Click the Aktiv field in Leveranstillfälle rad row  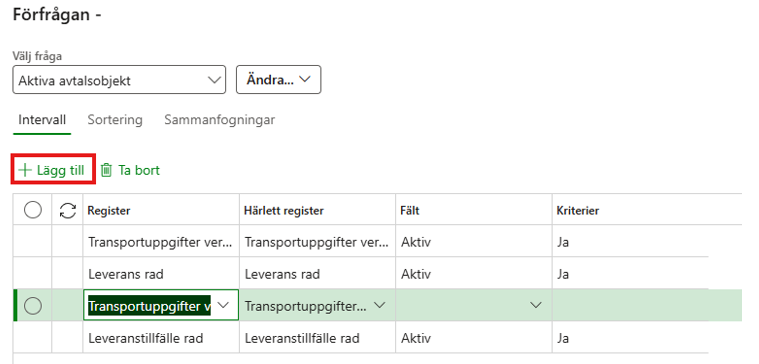tap(473, 337)
